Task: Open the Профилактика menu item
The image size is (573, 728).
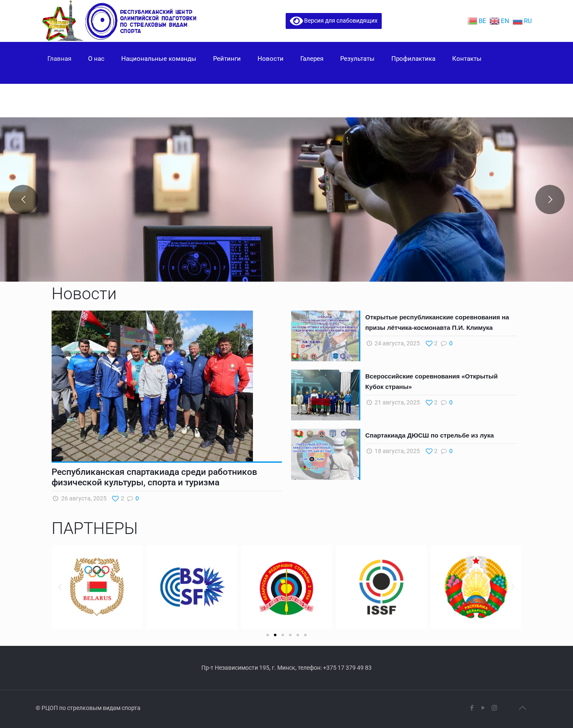Action: coord(413,59)
